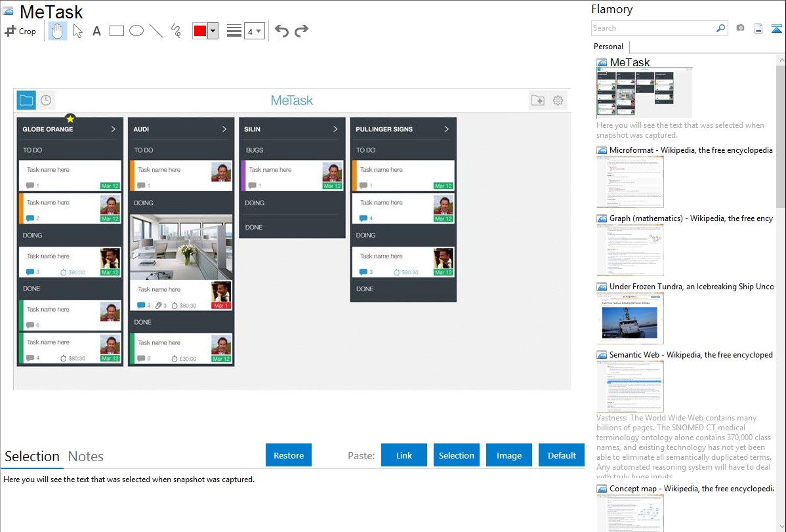Image resolution: width=786 pixels, height=532 pixels.
Task: Click the blue collapse panel icon
Action: 776,28
